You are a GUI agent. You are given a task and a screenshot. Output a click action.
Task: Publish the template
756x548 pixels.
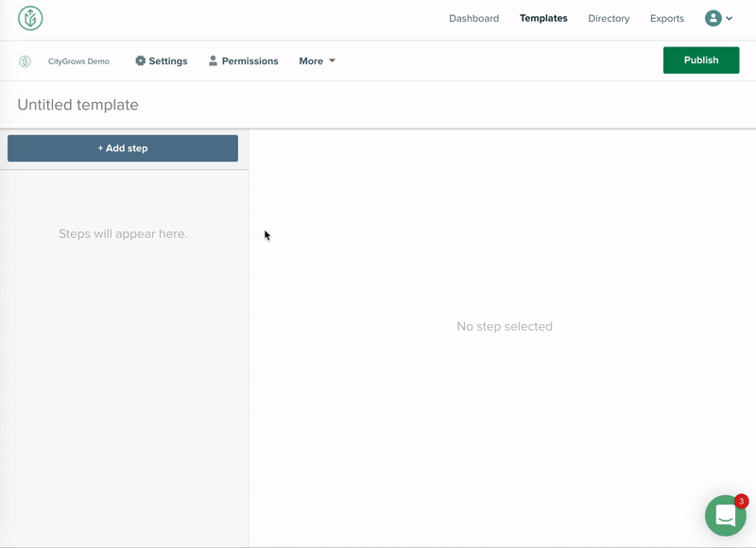(701, 60)
